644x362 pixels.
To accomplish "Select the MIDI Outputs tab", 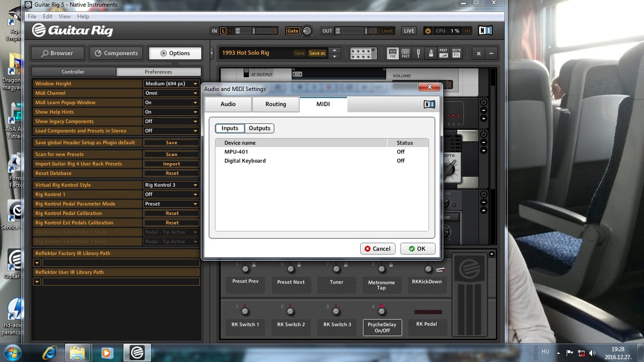I will point(260,128).
